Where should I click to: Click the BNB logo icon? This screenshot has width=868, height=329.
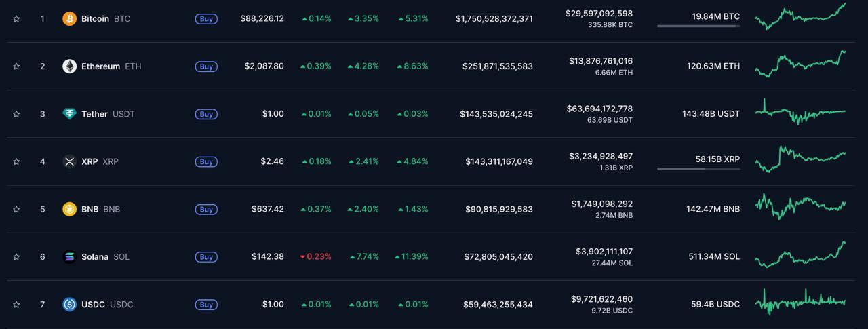click(69, 209)
